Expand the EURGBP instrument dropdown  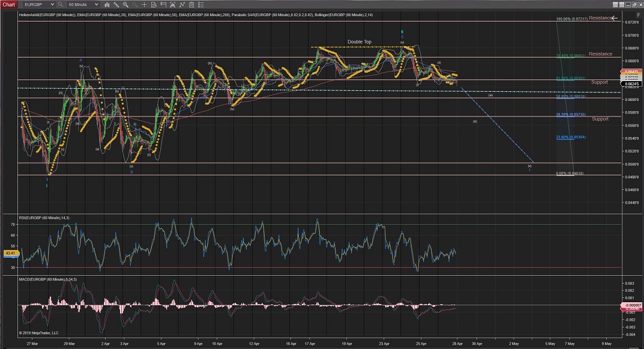click(x=53, y=4)
